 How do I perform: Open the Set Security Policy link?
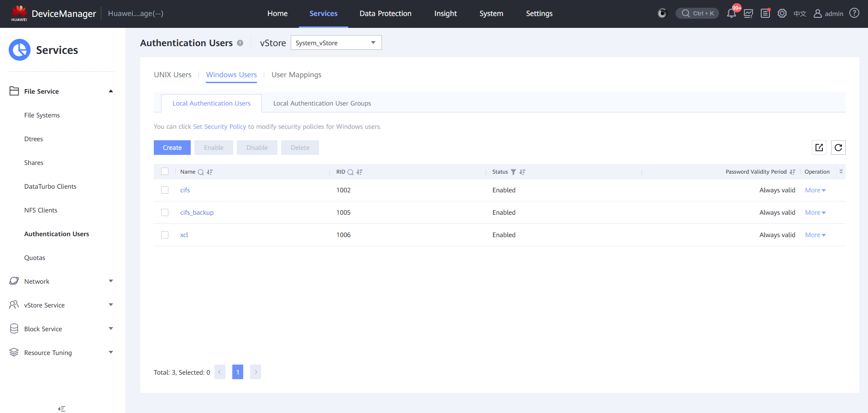coord(220,127)
